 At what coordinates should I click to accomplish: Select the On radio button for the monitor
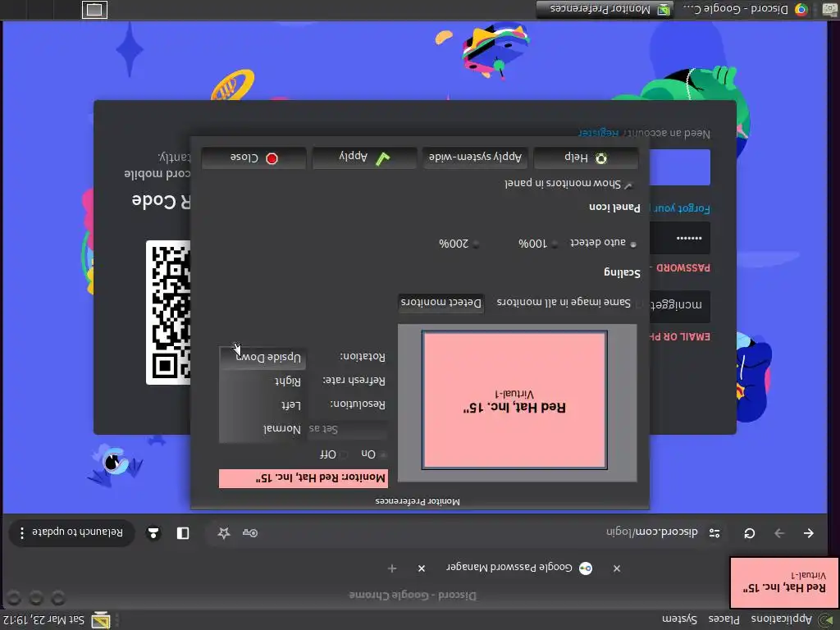pos(382,454)
